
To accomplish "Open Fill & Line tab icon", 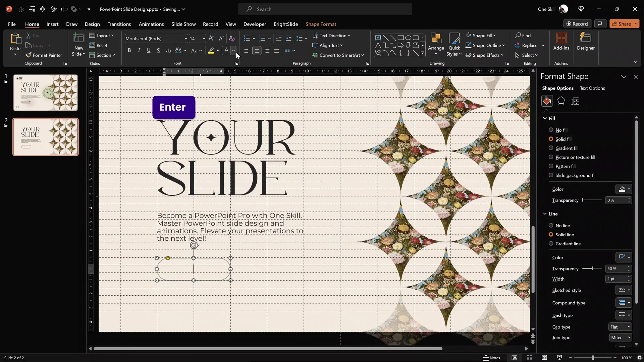I will 547,101.
